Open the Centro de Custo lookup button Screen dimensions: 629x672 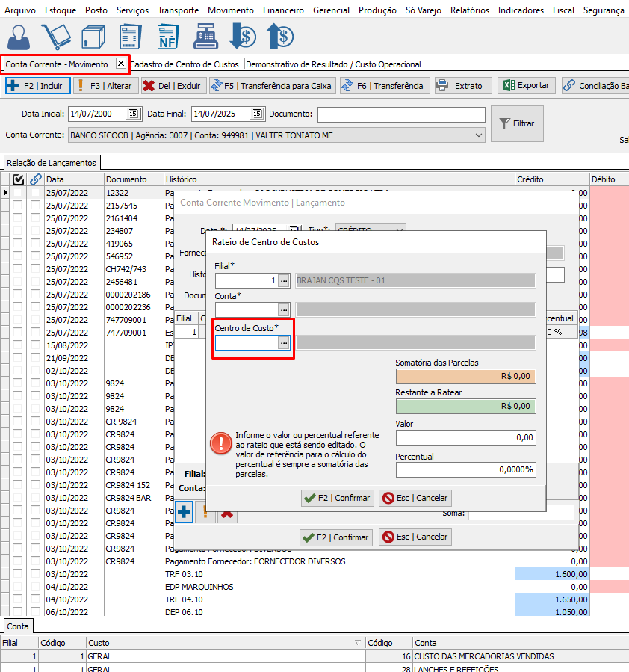coord(283,342)
